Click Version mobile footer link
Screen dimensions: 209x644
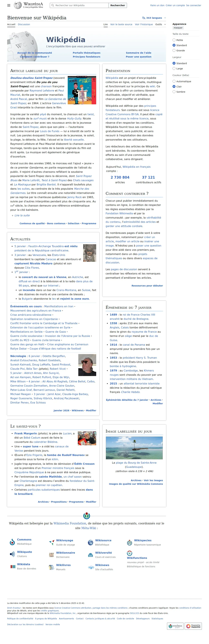tap(53, 624)
